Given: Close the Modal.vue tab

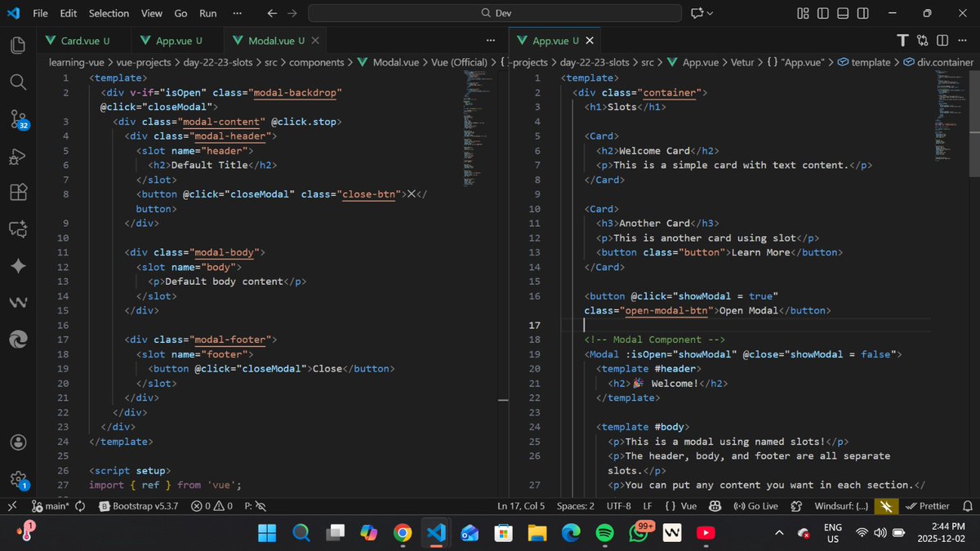Looking at the screenshot, I should [315, 41].
